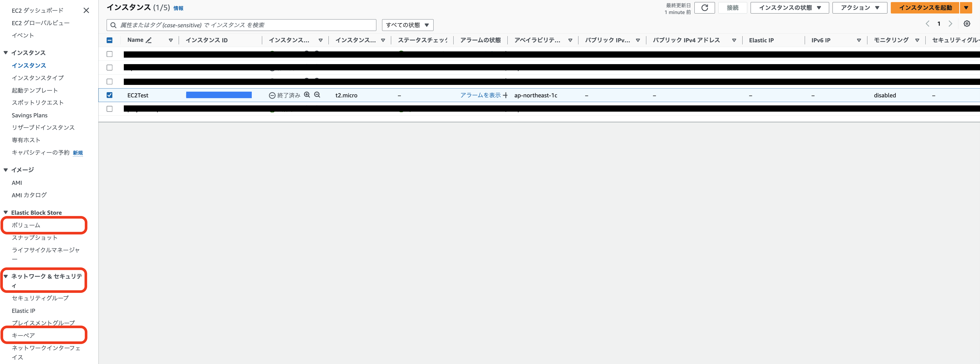This screenshot has width=980, height=364.
Task: Open the launch instance options arrow menu
Action: click(967, 7)
